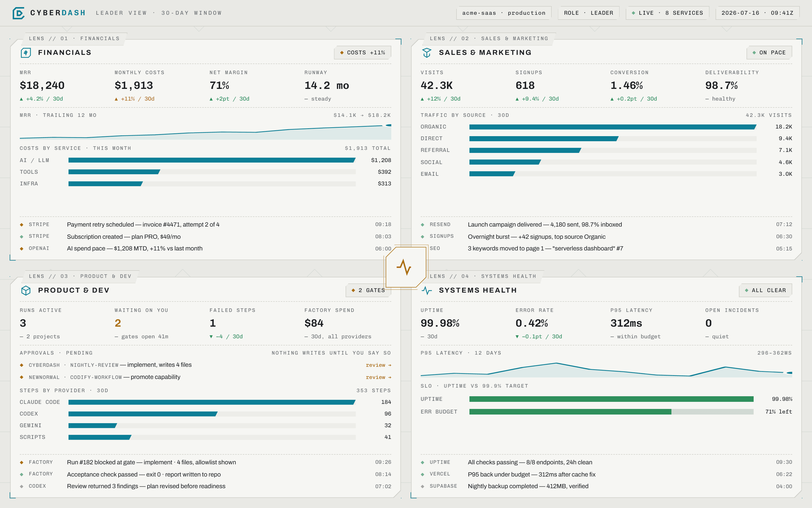Click the 2026-07-16 timestamp chip
This screenshot has width=812, height=508.
pos(757,13)
